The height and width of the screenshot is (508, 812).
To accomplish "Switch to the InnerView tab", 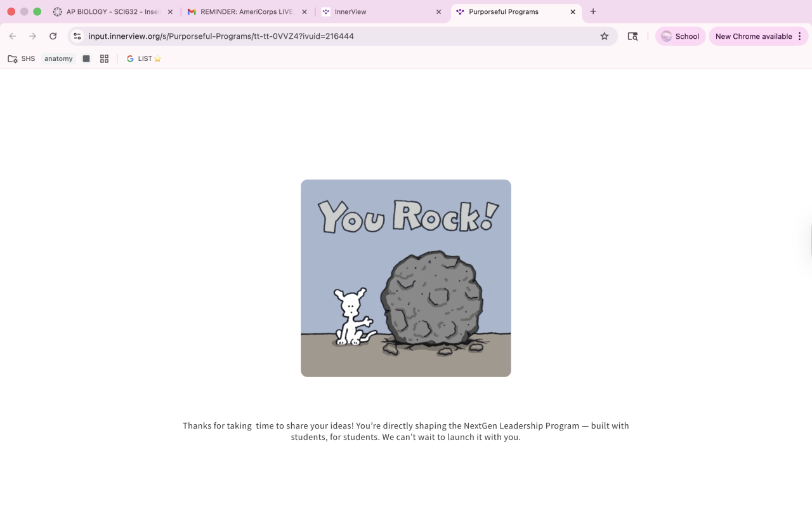I will coord(381,11).
